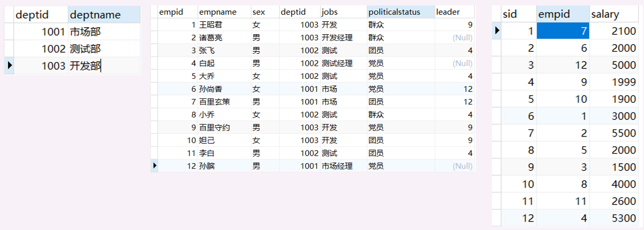Click the sid column header
This screenshot has height=230, width=644.
[519, 14]
